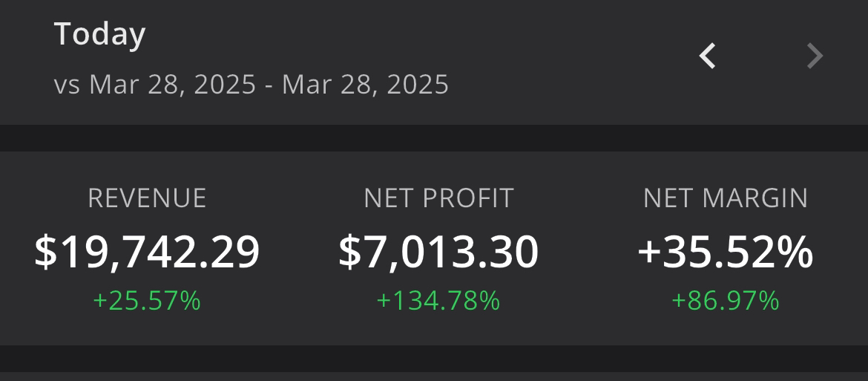The image size is (868, 381).
Task: Select the comparison start date Mar 28, 2025
Action: click(173, 85)
